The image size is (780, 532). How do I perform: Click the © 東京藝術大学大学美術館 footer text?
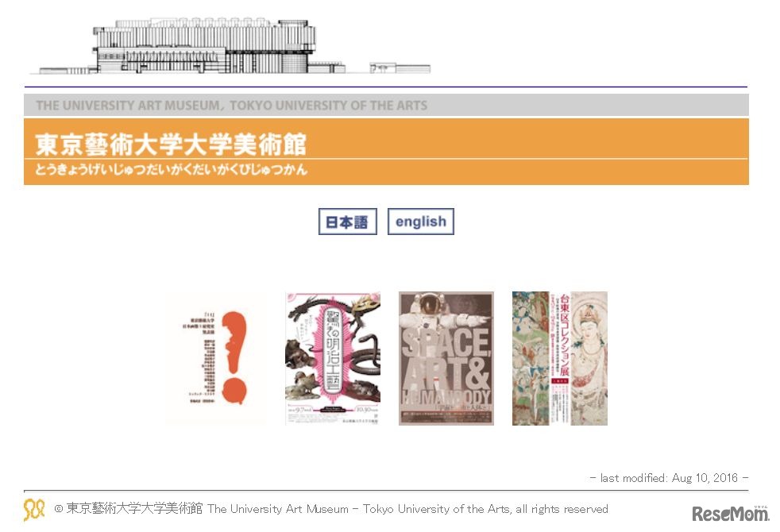click(x=129, y=509)
